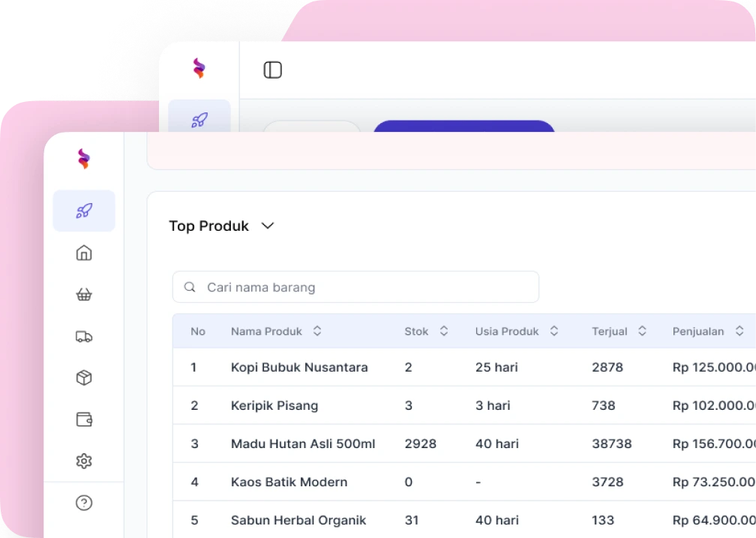Toggle the sidebar panel icon in back window
This screenshot has width=756, height=538.
pos(273,70)
